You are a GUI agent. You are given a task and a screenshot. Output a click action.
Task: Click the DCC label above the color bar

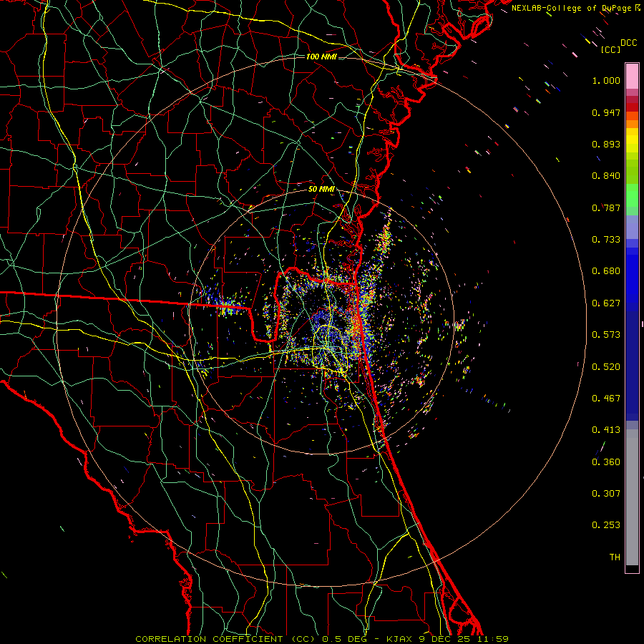[x=628, y=43]
